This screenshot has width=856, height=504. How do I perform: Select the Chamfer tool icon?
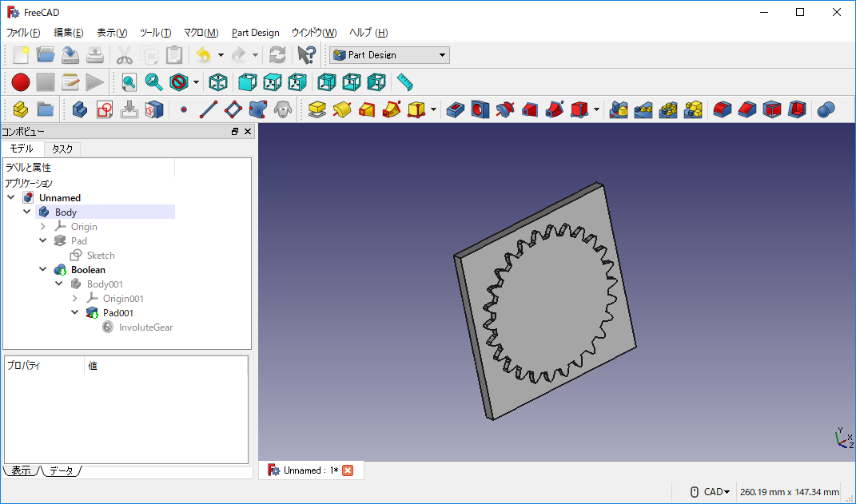tap(747, 109)
